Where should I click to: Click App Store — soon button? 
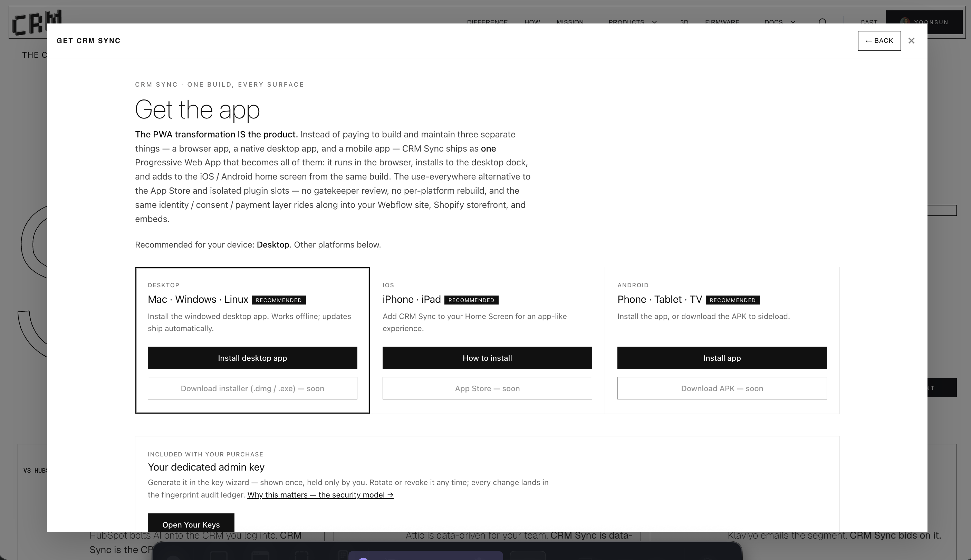coord(487,388)
